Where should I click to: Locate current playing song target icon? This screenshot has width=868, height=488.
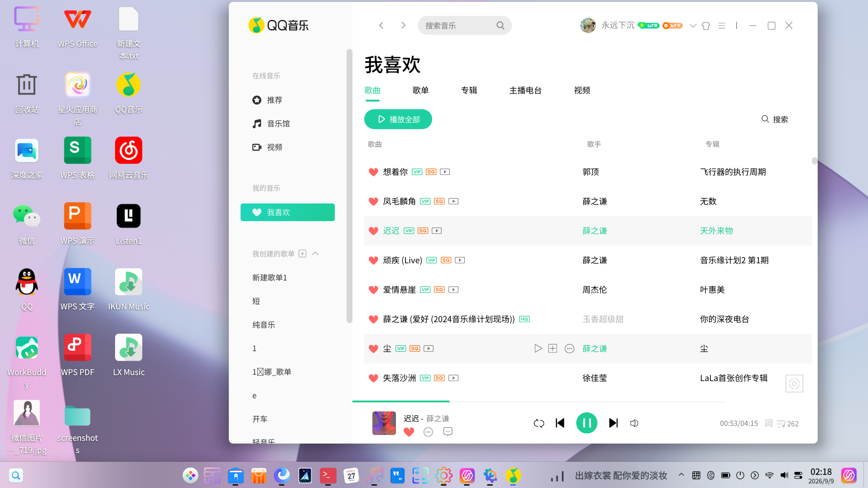pos(794,384)
